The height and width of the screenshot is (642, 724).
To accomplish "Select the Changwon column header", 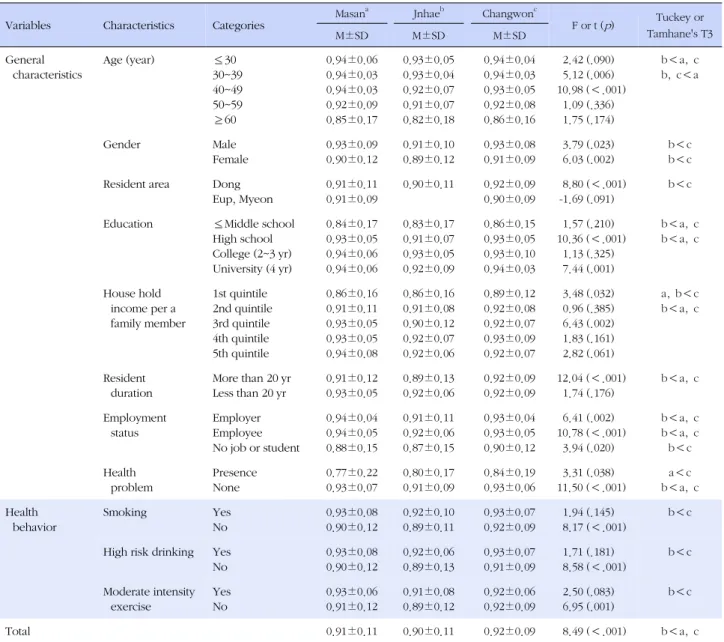I will point(509,14).
